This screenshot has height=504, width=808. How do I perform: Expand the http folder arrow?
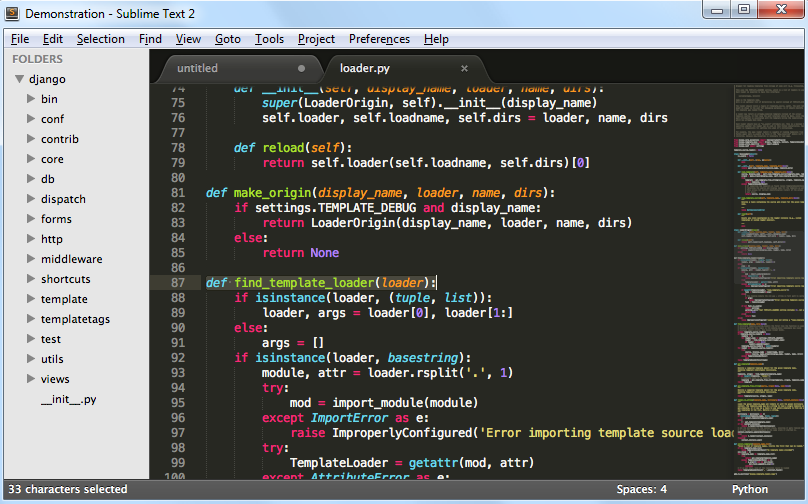click(x=31, y=239)
